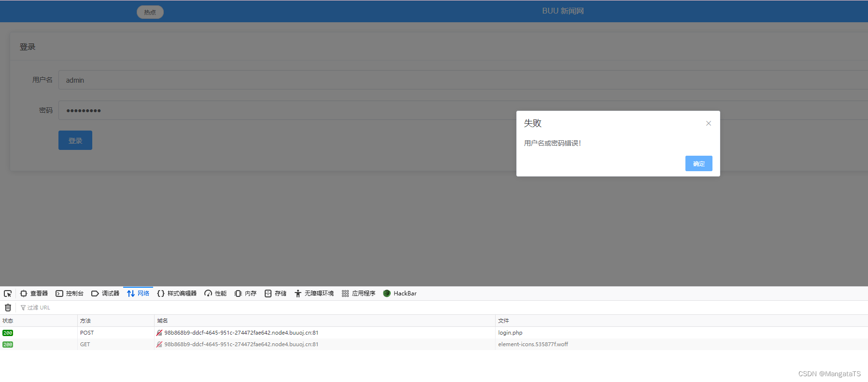The height and width of the screenshot is (382, 868).
Task: Click the inspector icon beside 查看器
Action: [x=24, y=294]
